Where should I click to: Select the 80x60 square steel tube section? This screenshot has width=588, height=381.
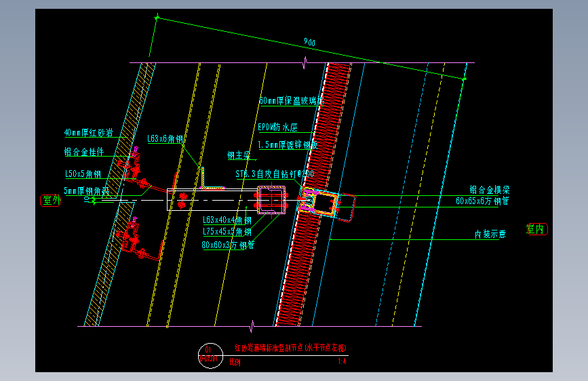[271, 200]
